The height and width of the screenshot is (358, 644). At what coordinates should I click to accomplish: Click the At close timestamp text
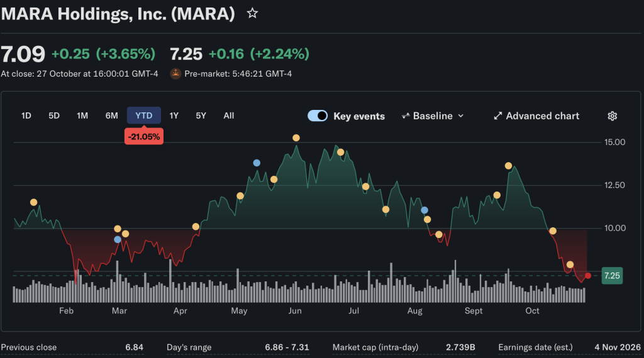click(x=79, y=74)
